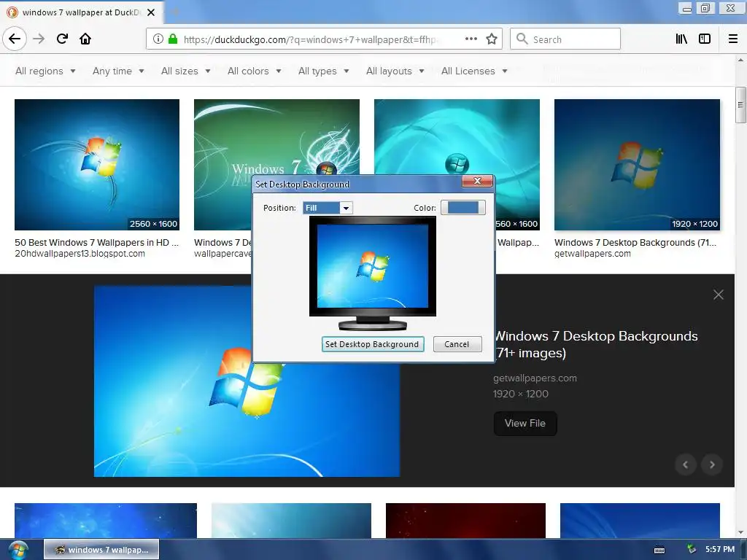Open the bottom-row light blue glow thumbnail
Image resolution: width=747 pixels, height=560 pixels.
pos(291,521)
